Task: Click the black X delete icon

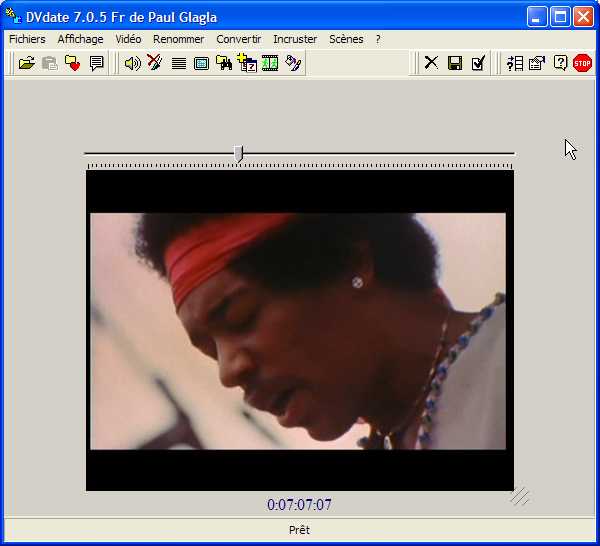Action: 431,62
